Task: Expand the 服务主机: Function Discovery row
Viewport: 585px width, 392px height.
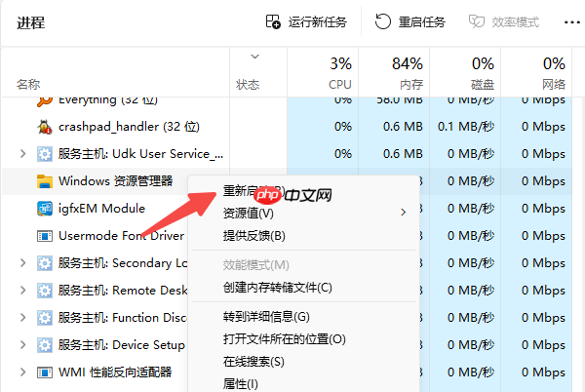Action: click(x=22, y=317)
